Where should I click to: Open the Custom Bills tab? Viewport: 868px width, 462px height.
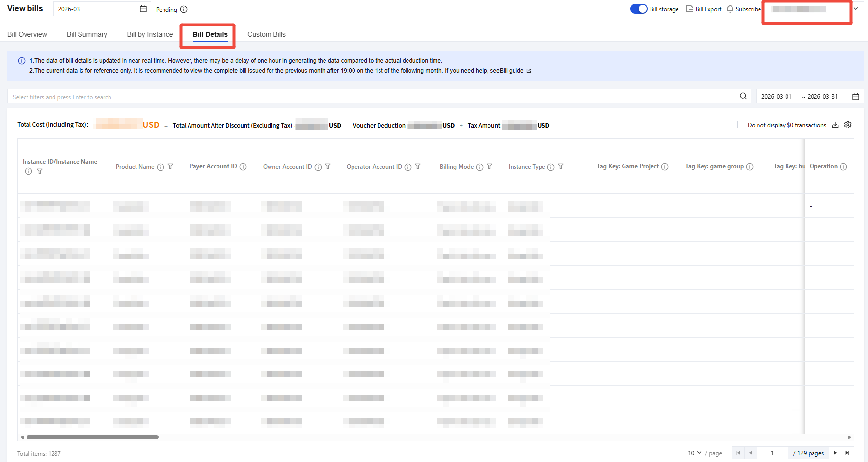pos(266,34)
